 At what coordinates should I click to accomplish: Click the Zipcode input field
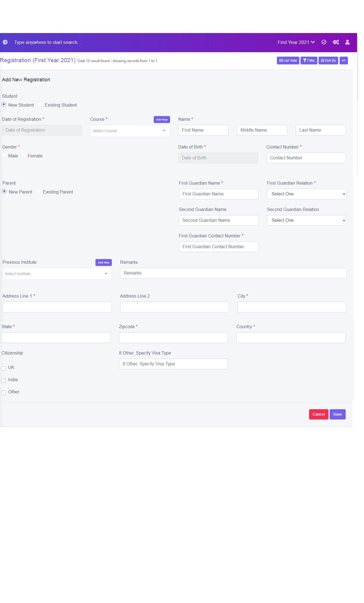[x=173, y=338]
